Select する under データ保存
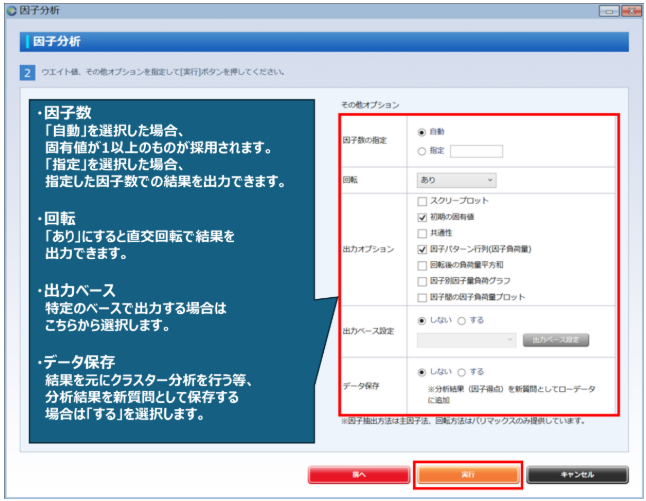 (x=461, y=371)
